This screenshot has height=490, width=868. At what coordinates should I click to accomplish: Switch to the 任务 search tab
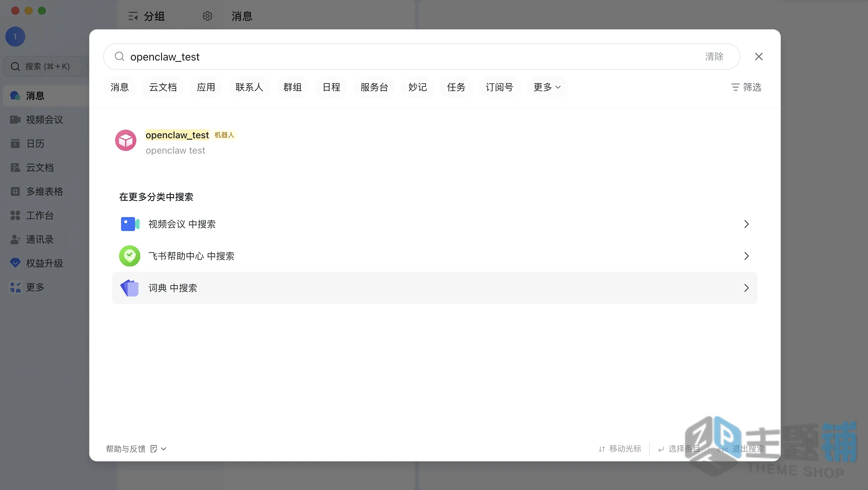456,87
